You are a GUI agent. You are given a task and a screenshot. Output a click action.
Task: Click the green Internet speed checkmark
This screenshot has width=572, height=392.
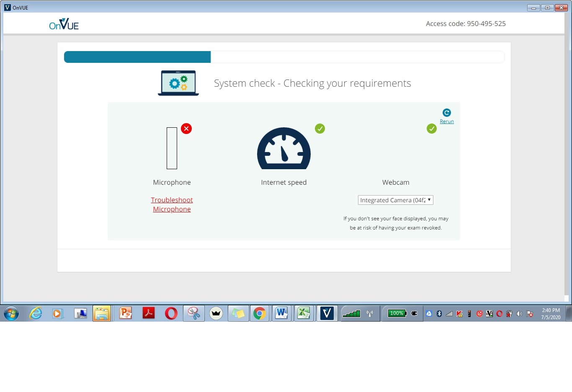[320, 129]
